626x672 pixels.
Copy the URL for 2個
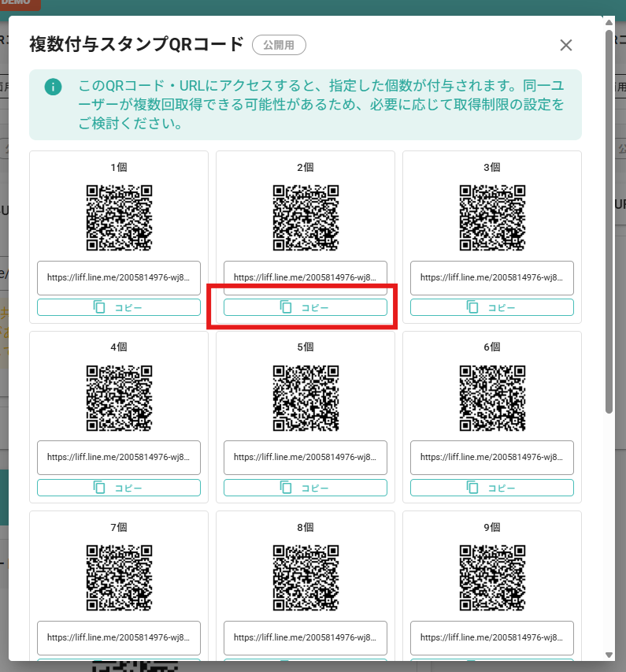(x=306, y=307)
